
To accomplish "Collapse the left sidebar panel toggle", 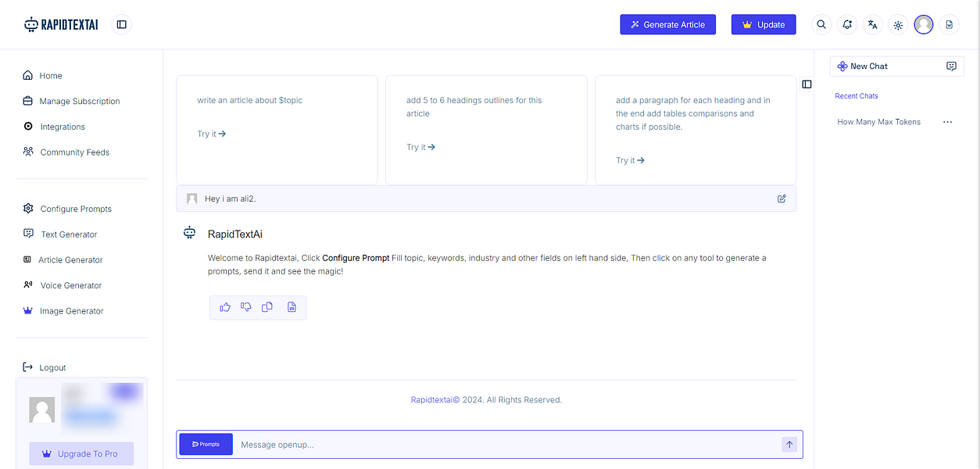I will 122,24.
